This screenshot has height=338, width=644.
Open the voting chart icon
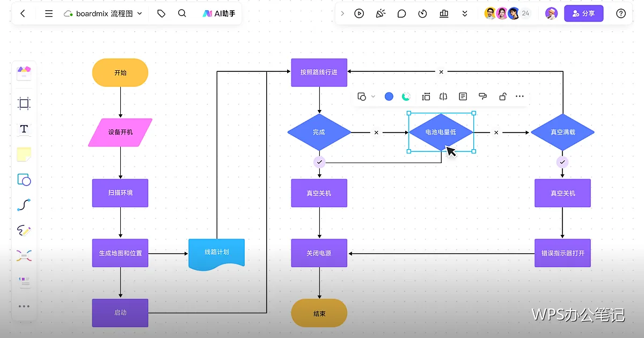coord(444,13)
